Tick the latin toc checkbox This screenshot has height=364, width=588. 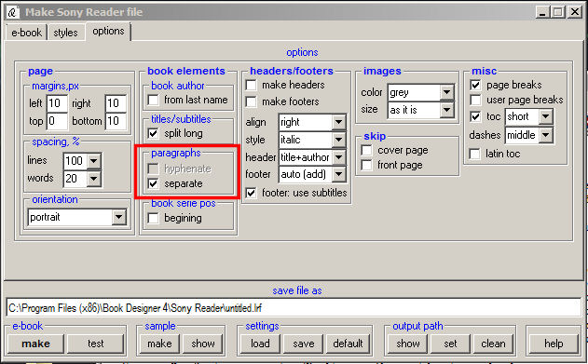tap(474, 154)
